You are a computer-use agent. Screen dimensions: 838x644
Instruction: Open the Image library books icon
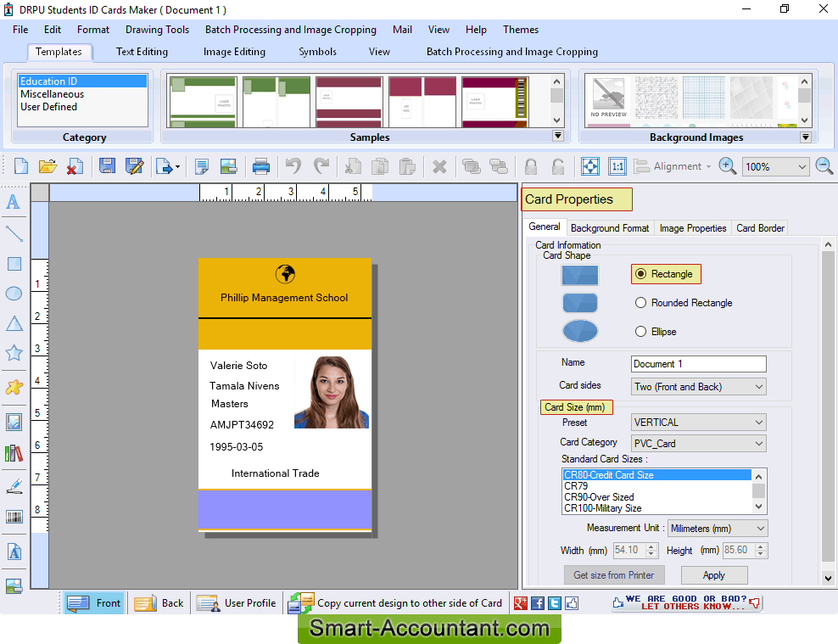pos(14,453)
